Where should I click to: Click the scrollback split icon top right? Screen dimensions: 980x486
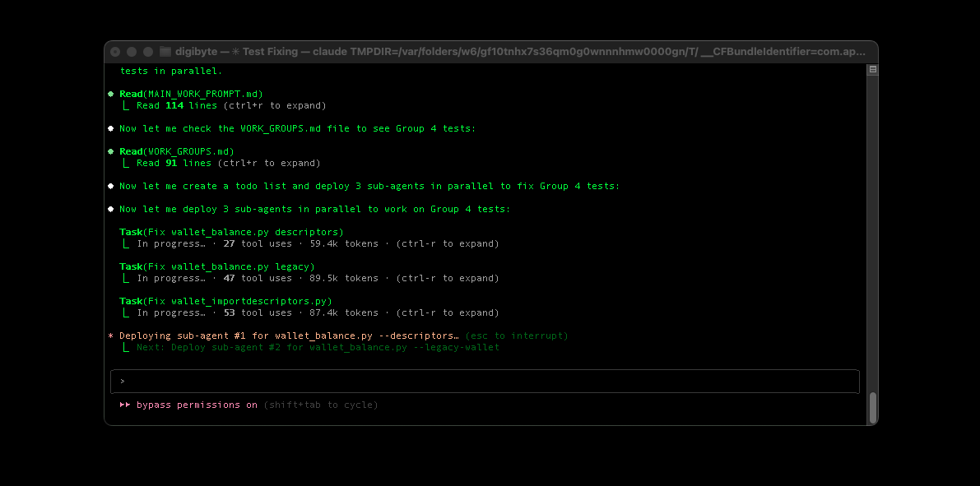(872, 69)
